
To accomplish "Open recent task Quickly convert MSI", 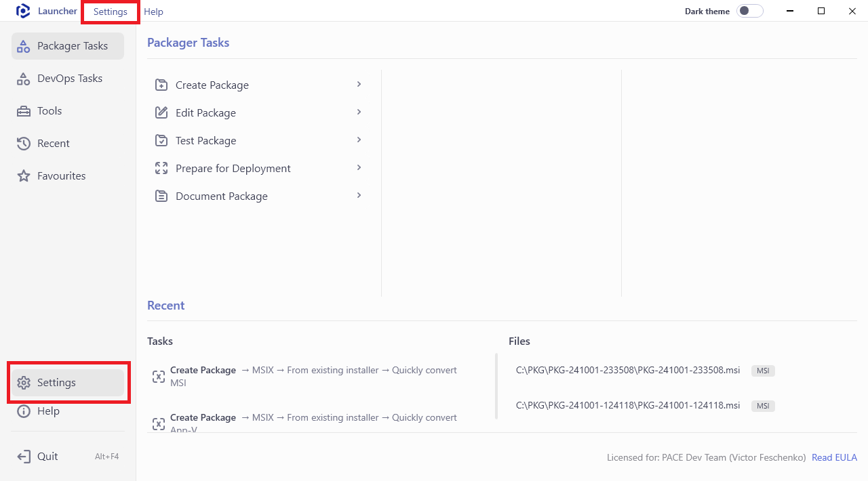I will (314, 377).
